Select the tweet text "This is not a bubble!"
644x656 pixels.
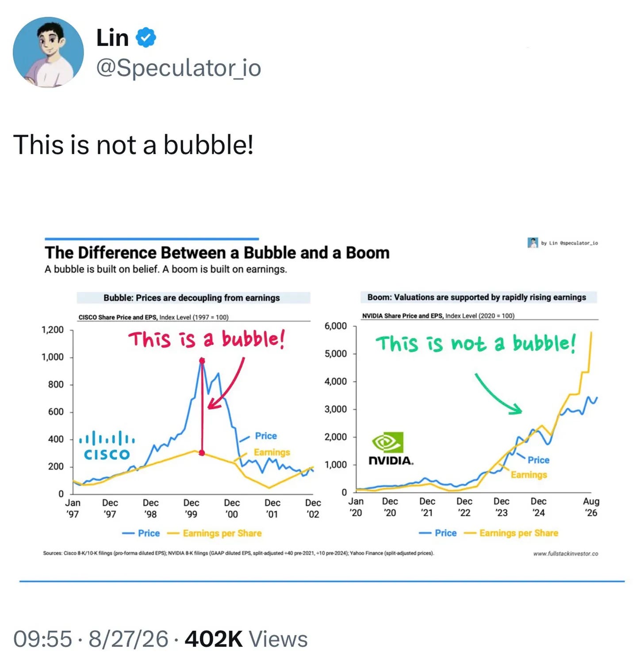click(x=134, y=145)
